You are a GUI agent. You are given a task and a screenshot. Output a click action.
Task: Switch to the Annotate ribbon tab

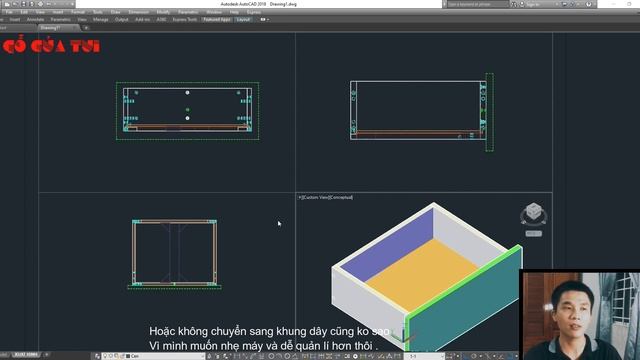point(35,20)
